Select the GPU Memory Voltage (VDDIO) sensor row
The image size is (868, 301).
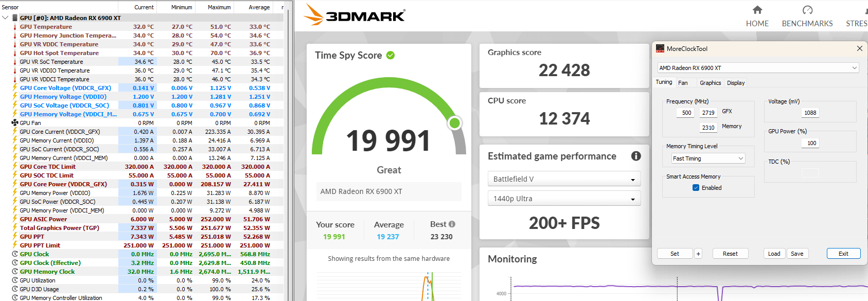(x=141, y=97)
